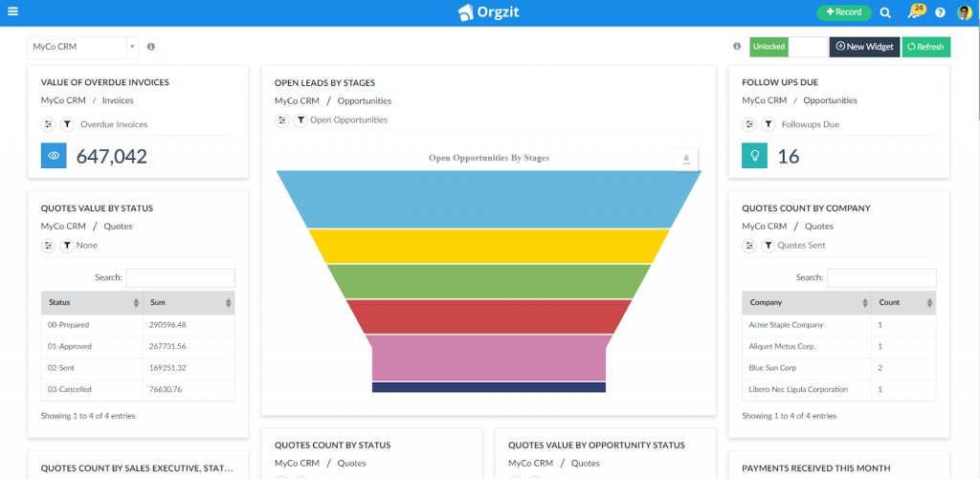The width and height of the screenshot is (980, 479).
Task: Click the Orgzit logo
Action: (489, 11)
